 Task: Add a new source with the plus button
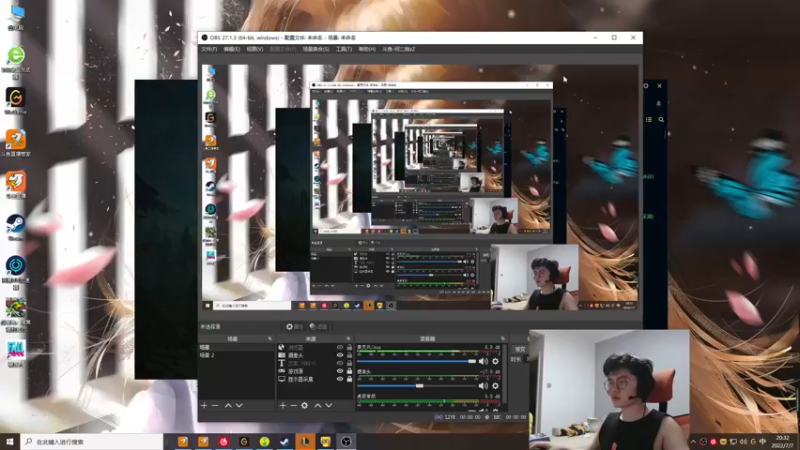(283, 406)
